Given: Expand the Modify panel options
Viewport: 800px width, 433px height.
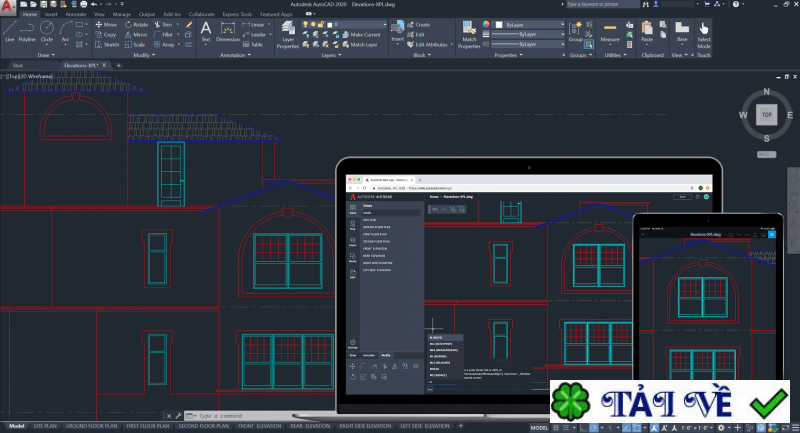Looking at the screenshot, I should point(145,57).
